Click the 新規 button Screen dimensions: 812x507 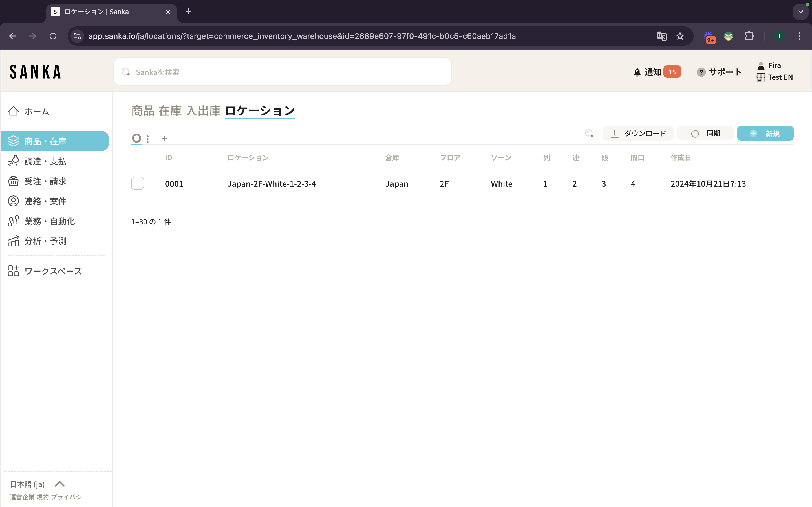(x=765, y=134)
